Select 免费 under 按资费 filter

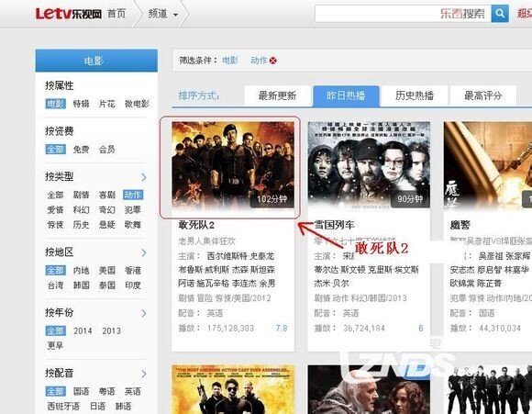coord(81,150)
